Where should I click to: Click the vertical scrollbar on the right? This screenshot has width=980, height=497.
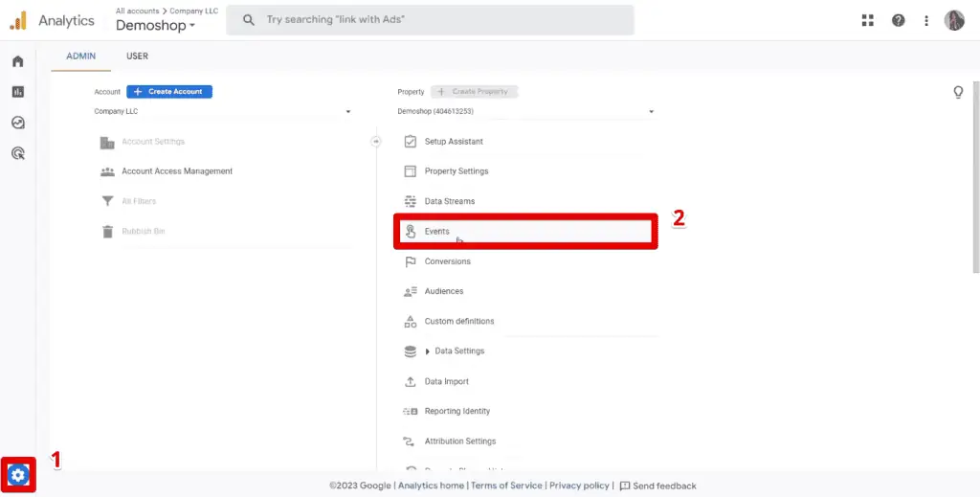[x=976, y=177]
